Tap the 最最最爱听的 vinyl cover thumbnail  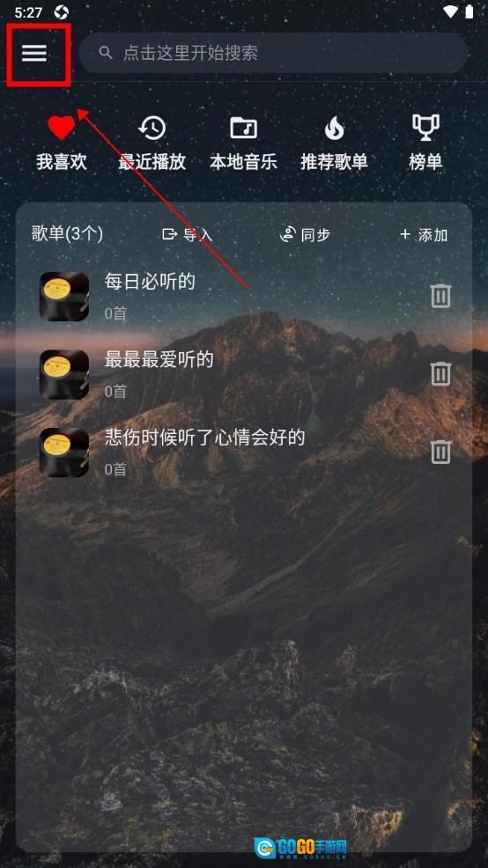[x=64, y=374]
